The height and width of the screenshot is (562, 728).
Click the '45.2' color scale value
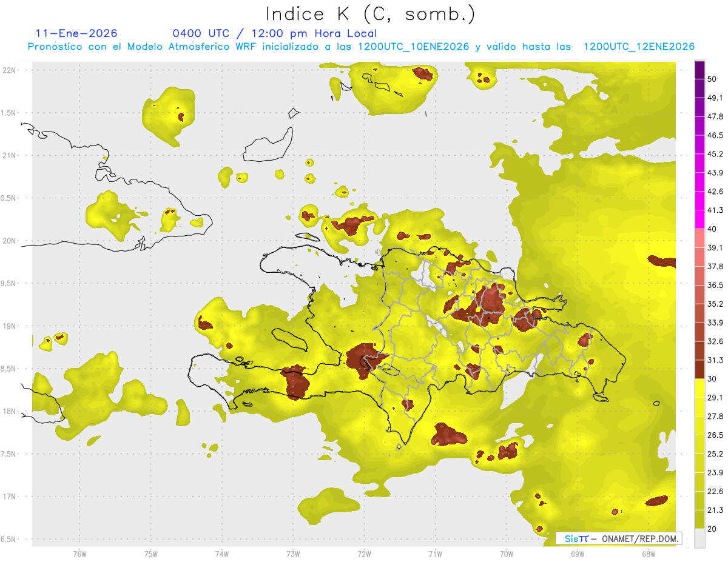pos(715,154)
